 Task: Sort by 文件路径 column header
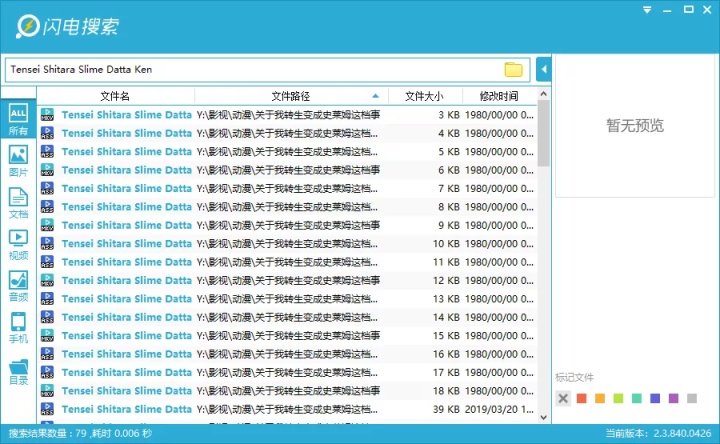coord(291,96)
